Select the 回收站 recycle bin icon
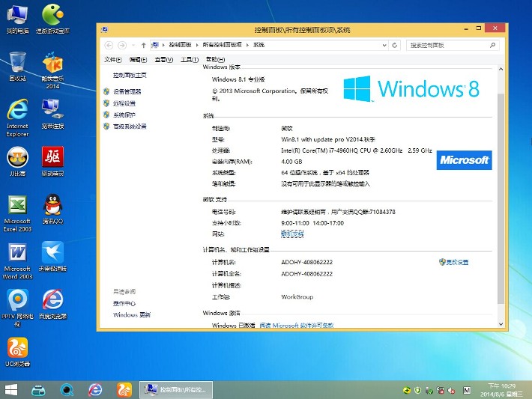532x399 pixels. tap(18, 67)
